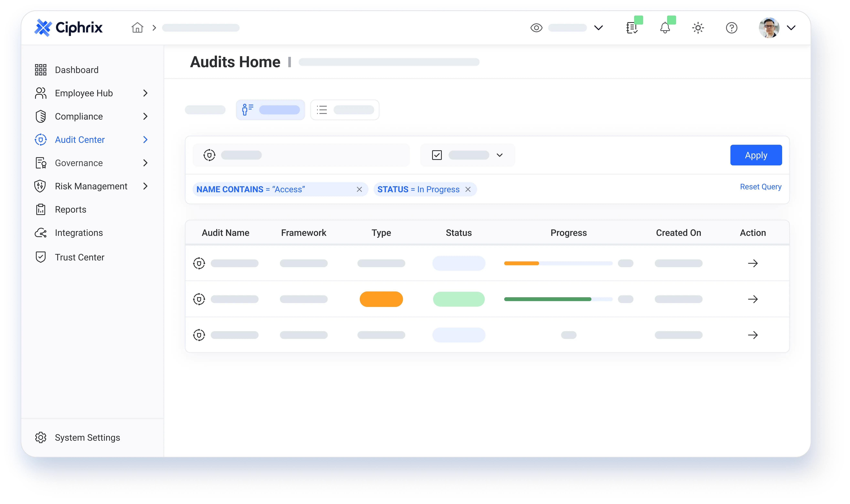Click the Reports clipboard icon

(x=40, y=210)
